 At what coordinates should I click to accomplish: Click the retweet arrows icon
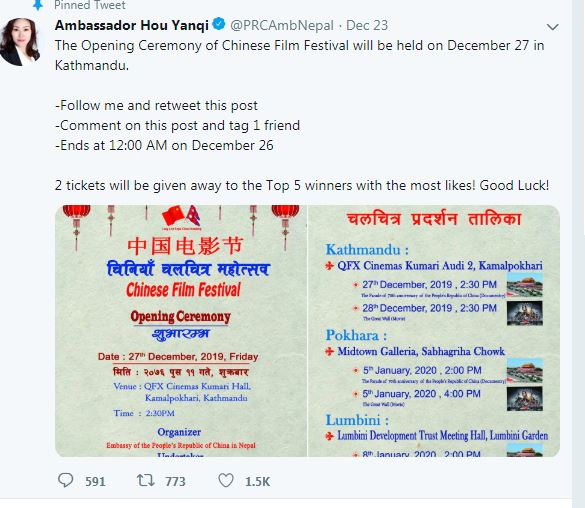pos(146,480)
